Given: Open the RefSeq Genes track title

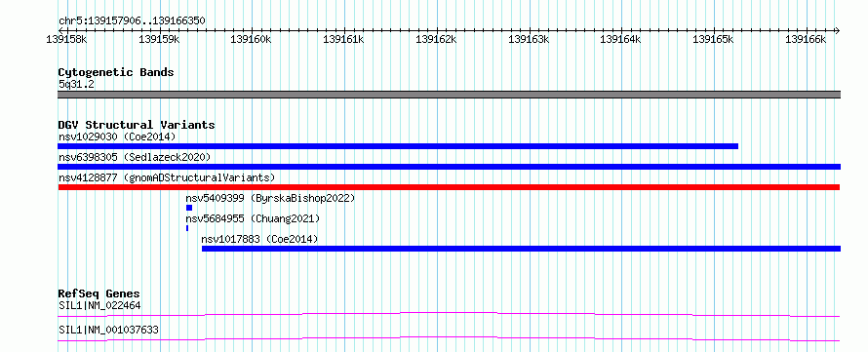Looking at the screenshot, I should (99, 293).
